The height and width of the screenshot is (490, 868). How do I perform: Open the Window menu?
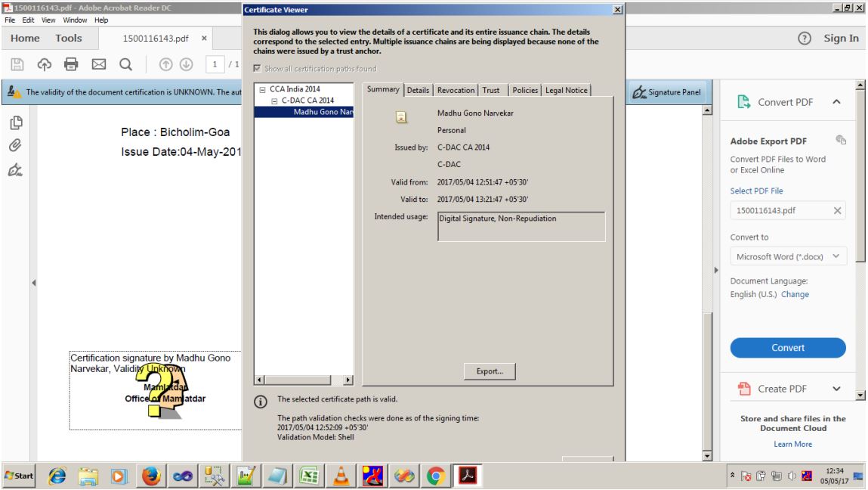(75, 20)
